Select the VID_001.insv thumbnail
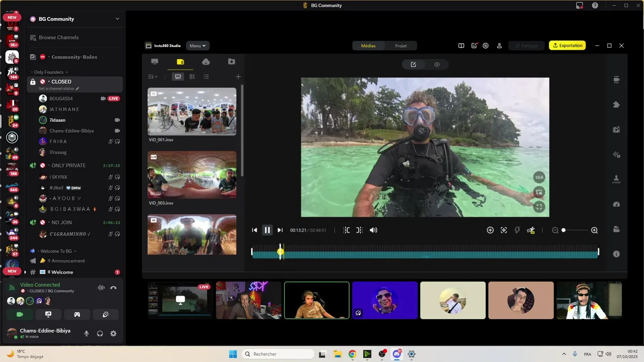 click(x=192, y=112)
